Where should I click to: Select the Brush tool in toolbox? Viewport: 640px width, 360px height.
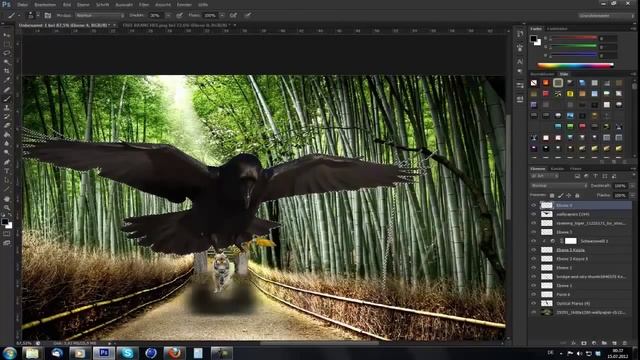point(7,99)
